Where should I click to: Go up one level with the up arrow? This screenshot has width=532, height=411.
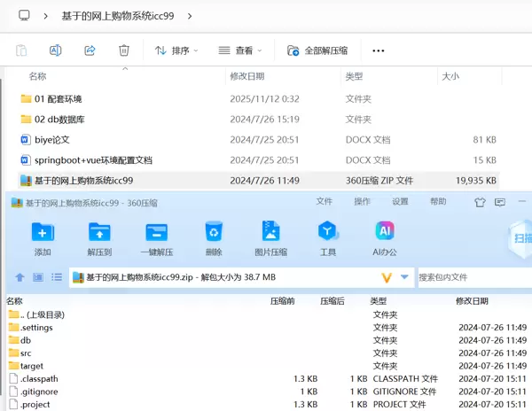20,277
